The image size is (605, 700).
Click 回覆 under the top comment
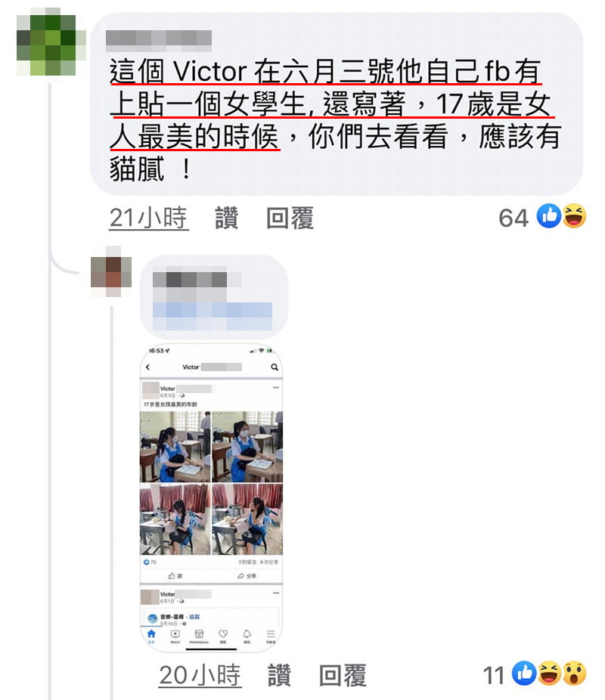pos(290,218)
